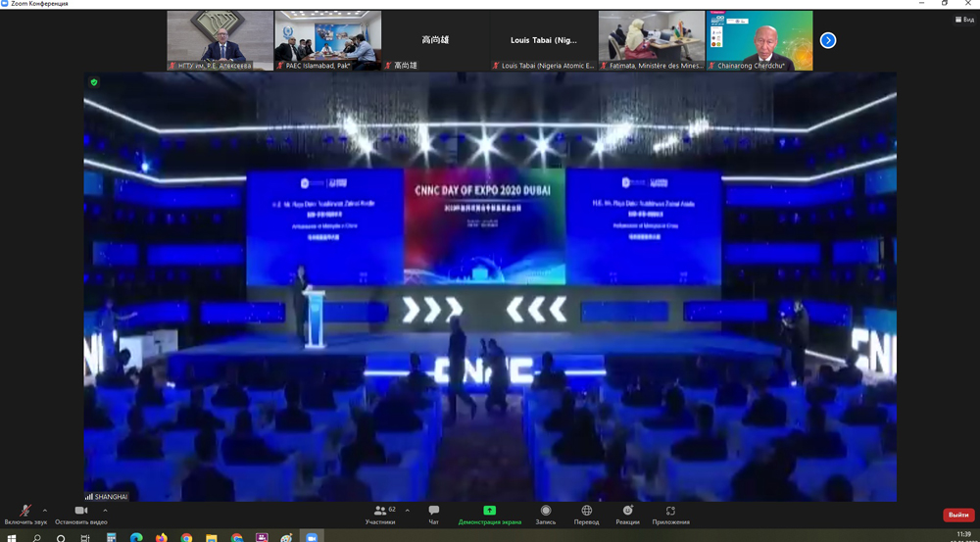Click the green encryption shield icon
980x542 pixels.
click(94, 82)
